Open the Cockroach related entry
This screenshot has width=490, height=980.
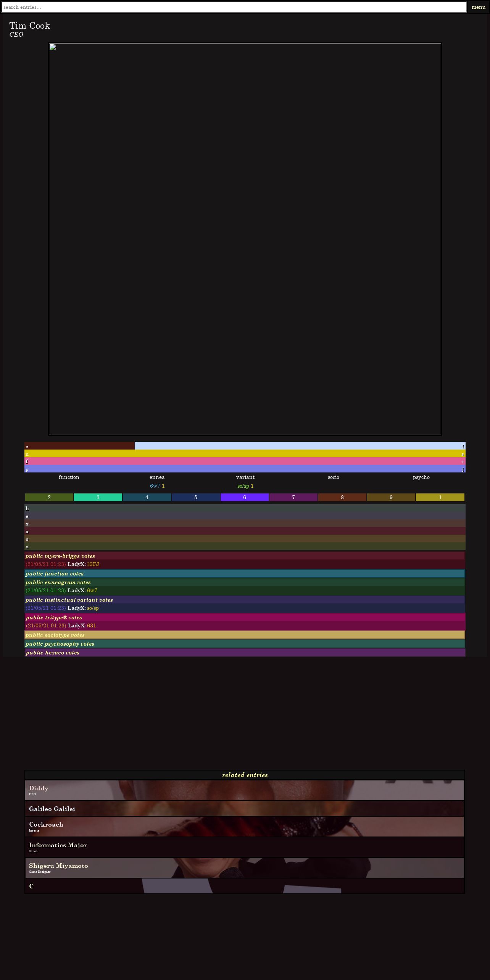(x=245, y=827)
